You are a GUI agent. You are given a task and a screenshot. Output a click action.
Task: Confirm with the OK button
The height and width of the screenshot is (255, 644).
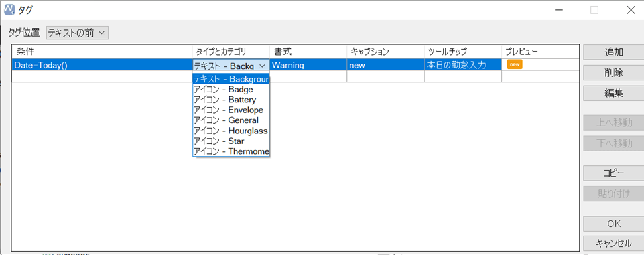click(614, 224)
